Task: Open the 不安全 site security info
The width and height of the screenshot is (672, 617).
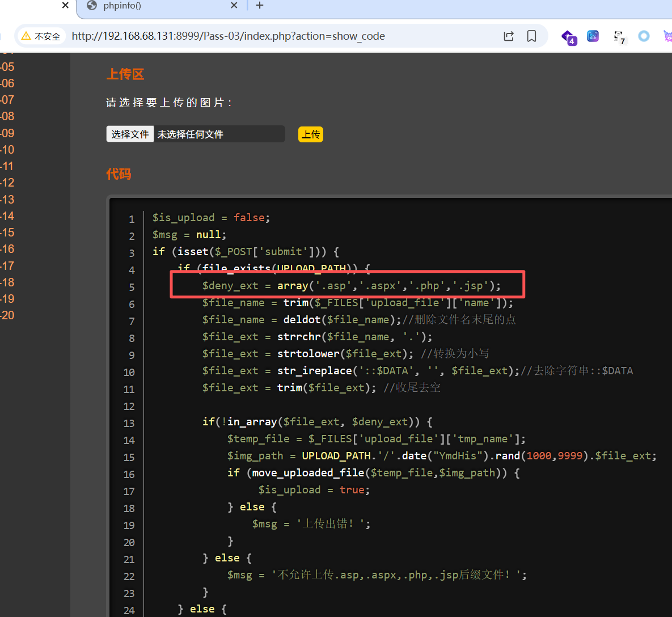Action: coord(41,36)
